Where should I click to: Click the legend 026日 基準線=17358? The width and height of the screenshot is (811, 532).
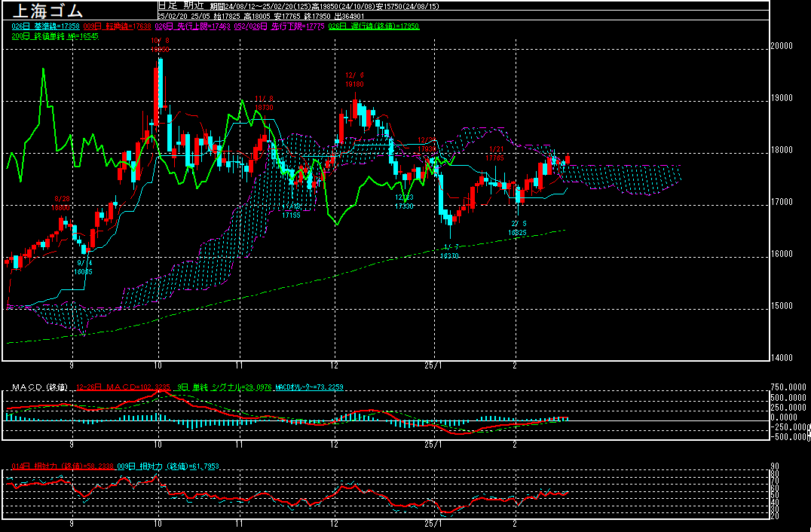pos(45,26)
